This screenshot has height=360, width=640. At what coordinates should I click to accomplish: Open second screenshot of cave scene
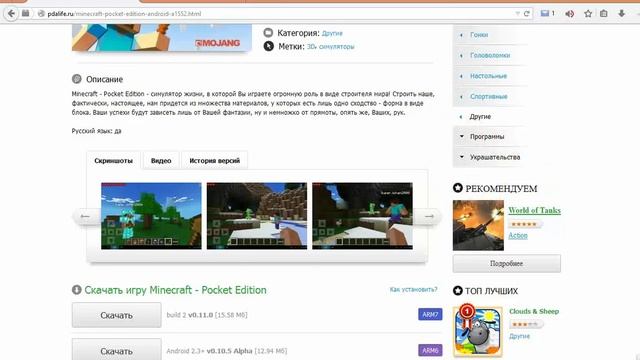(x=257, y=216)
